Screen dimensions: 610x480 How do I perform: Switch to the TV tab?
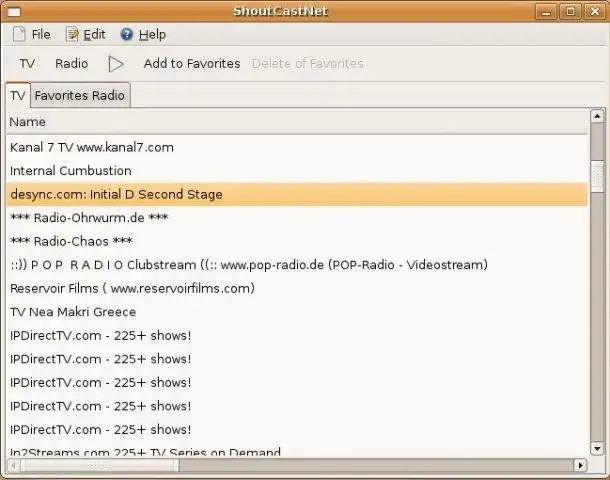18,95
